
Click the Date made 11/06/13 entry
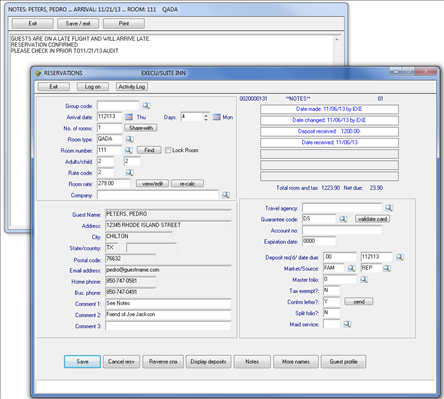click(329, 109)
